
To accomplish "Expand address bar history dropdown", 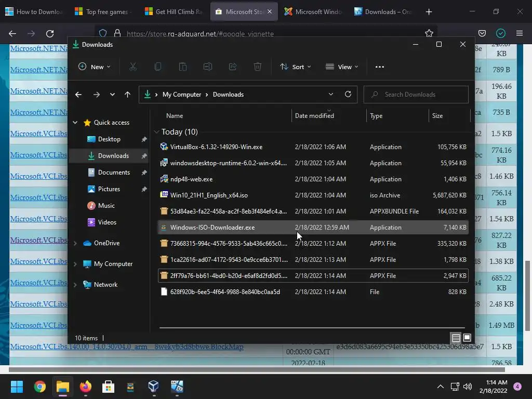I will (331, 95).
